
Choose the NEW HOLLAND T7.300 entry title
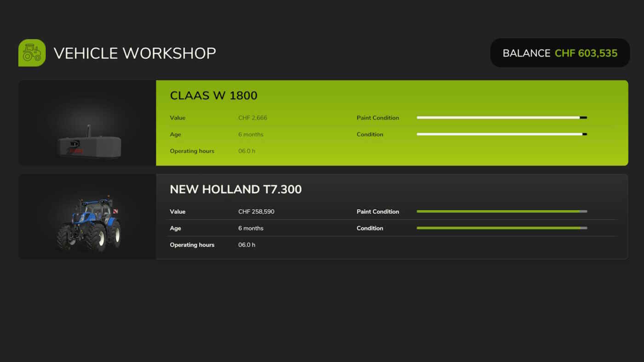click(236, 189)
